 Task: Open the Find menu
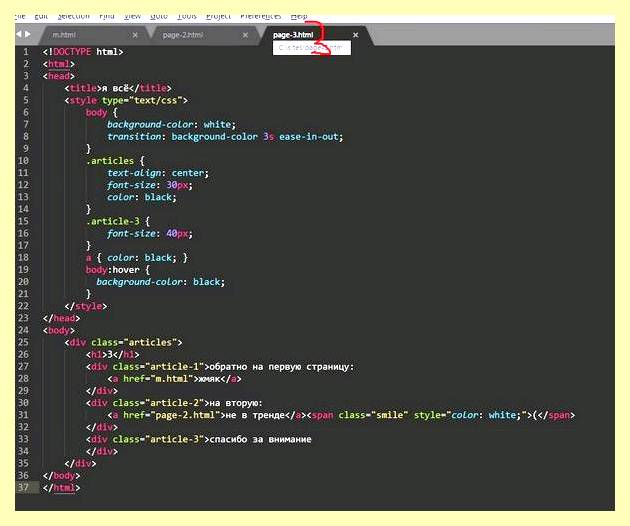[107, 16]
